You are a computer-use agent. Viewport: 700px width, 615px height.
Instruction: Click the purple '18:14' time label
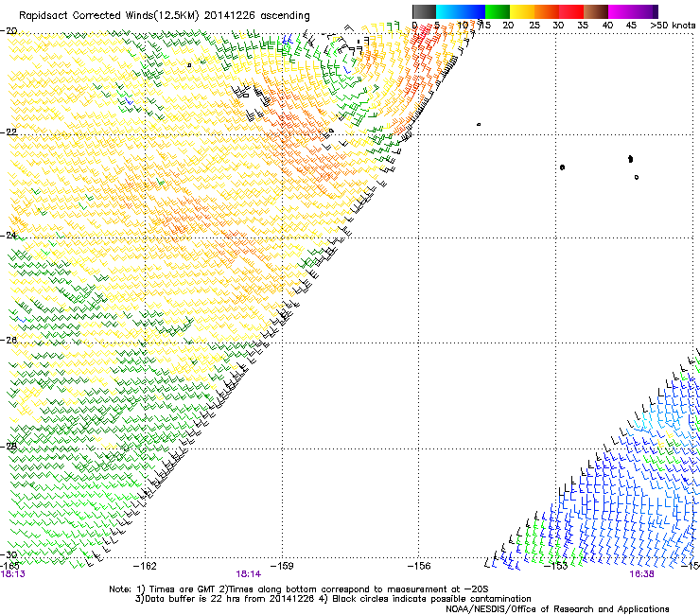point(249,574)
